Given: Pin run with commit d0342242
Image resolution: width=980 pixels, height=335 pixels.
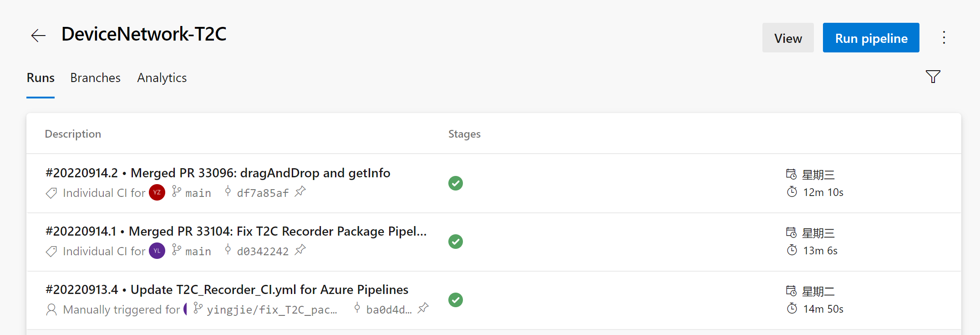Looking at the screenshot, I should click(x=300, y=250).
